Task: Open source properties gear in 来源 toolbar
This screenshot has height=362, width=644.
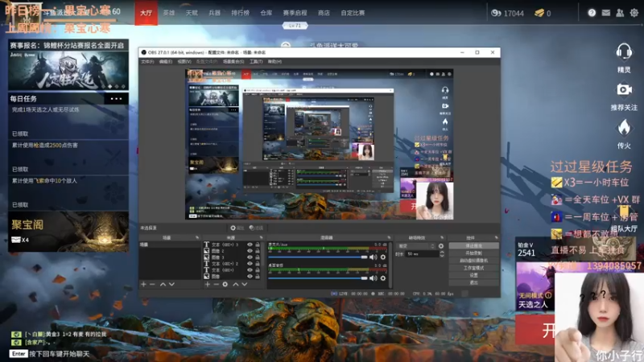Action: coord(225,284)
